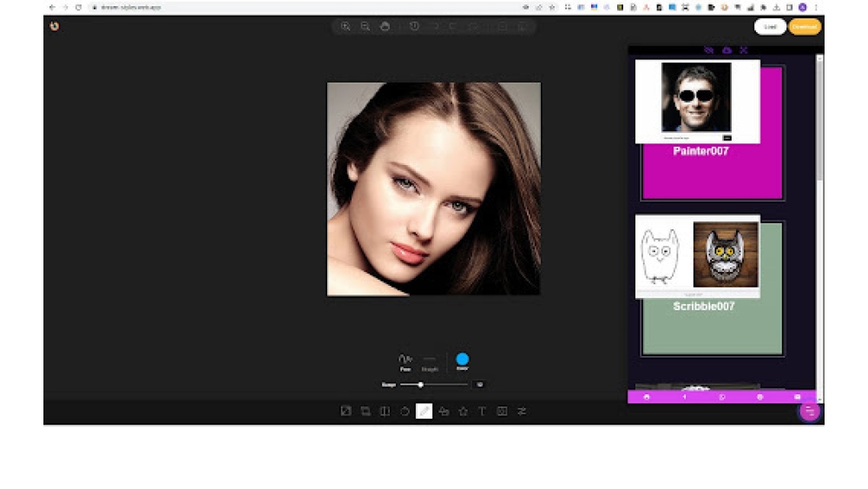
Task: Click the orange Download button
Action: pyautogui.click(x=805, y=27)
